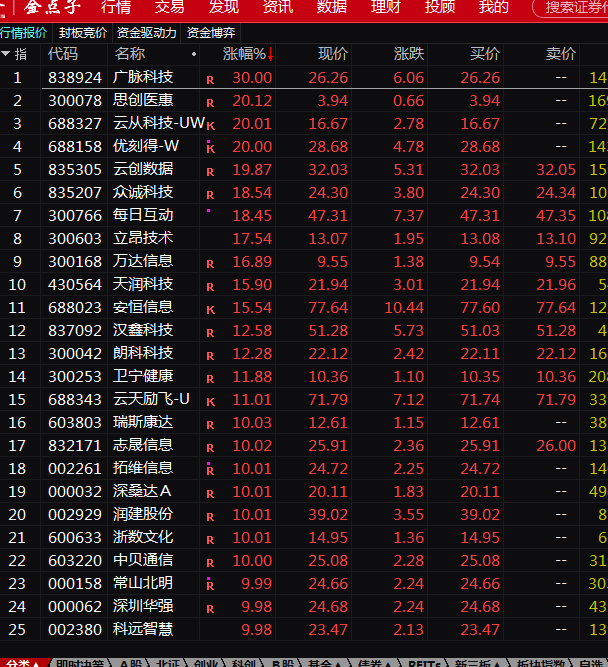
Task: Click the R marker on 卫宁健康 row
Action: 210,379
